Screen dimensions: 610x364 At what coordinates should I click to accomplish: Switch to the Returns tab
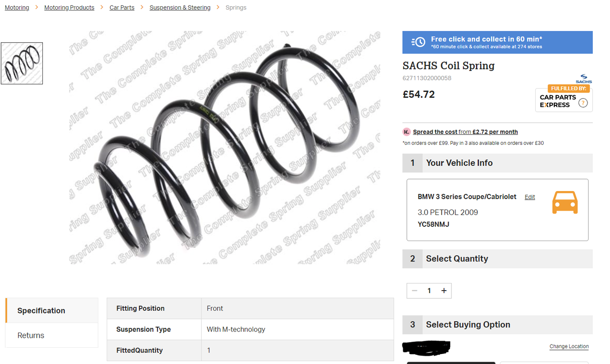point(52,335)
